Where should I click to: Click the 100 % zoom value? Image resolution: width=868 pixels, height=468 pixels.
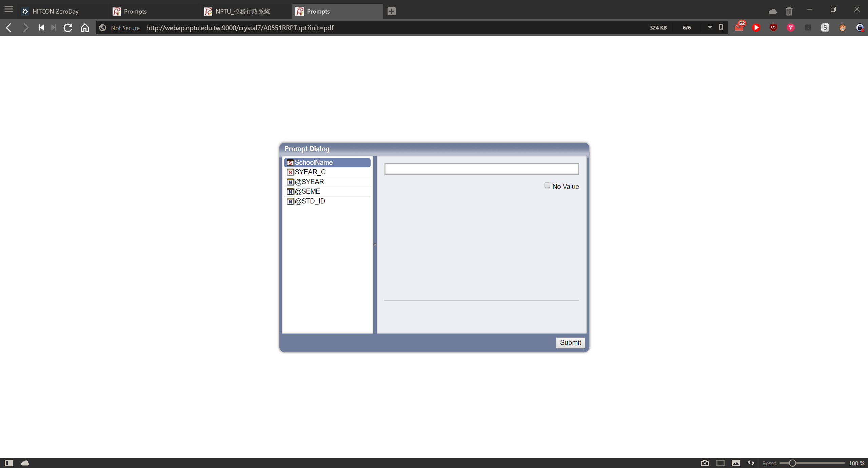(856, 463)
